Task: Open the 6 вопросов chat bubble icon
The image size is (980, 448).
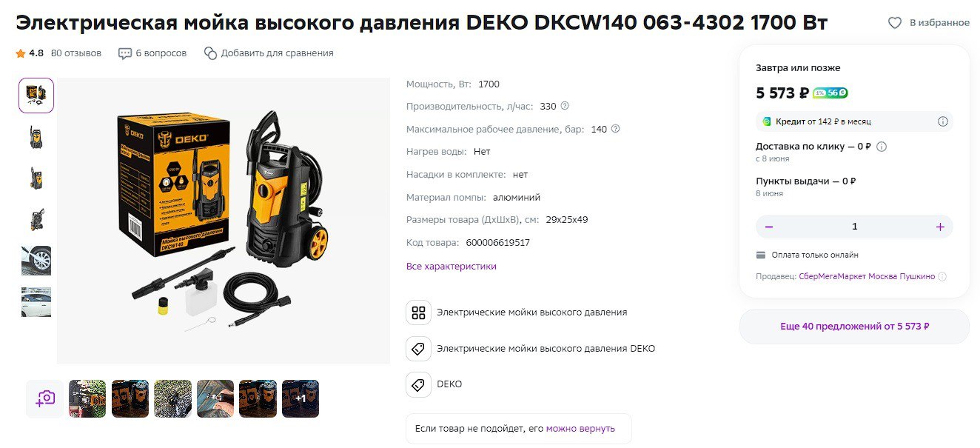Action: pyautogui.click(x=125, y=53)
